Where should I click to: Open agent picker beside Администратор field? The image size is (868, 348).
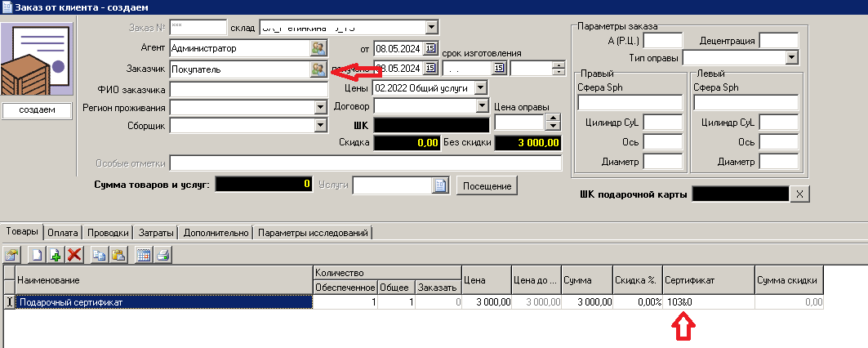318,48
